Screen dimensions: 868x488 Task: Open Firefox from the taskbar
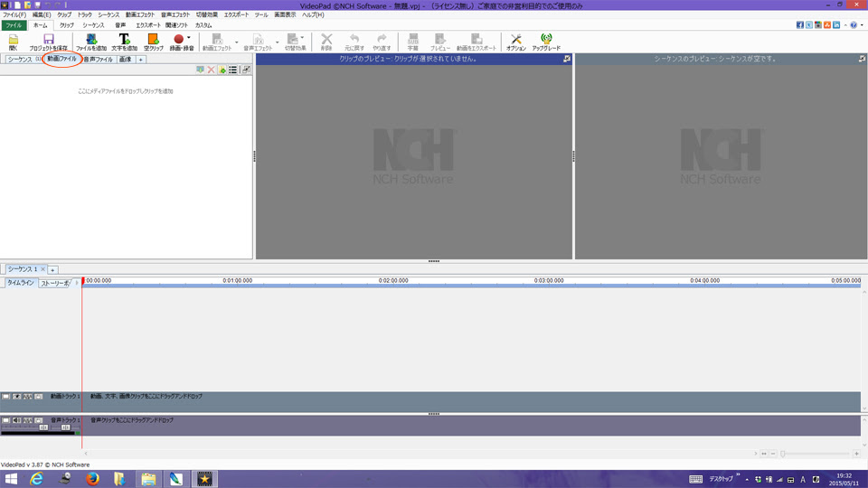[92, 479]
